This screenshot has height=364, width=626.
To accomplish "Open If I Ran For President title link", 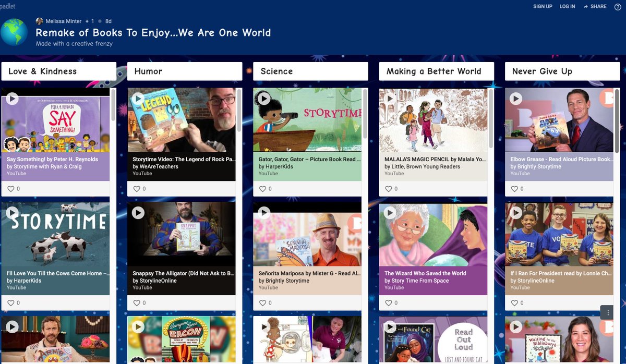I will pyautogui.click(x=561, y=273).
